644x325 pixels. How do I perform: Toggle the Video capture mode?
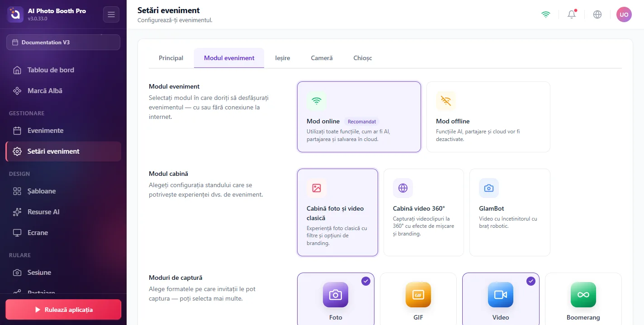tap(501, 299)
